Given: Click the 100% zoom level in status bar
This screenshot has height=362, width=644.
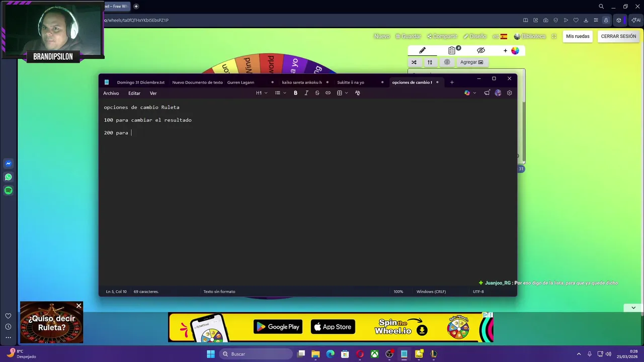Looking at the screenshot, I should coord(398,292).
